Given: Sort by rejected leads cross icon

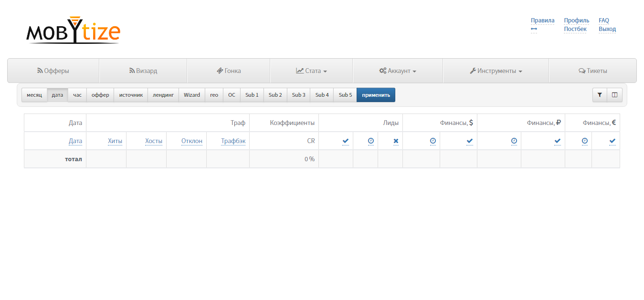Looking at the screenshot, I should tap(396, 141).
